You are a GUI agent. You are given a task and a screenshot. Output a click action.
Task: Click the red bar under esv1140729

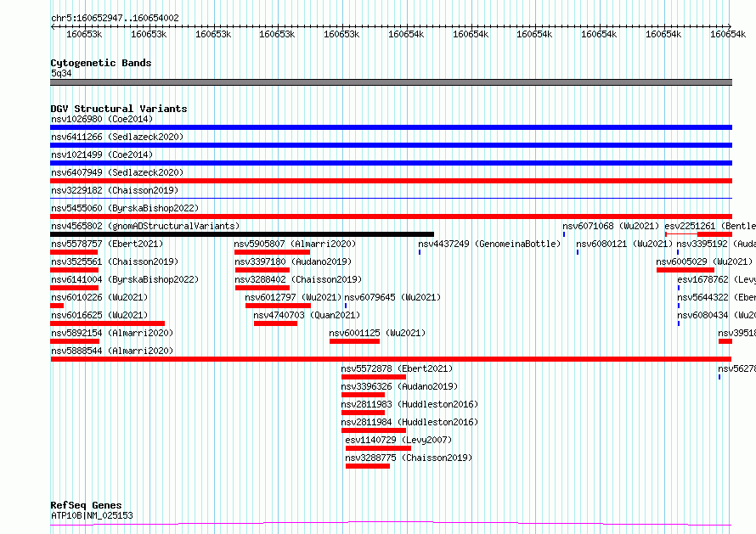click(379, 448)
